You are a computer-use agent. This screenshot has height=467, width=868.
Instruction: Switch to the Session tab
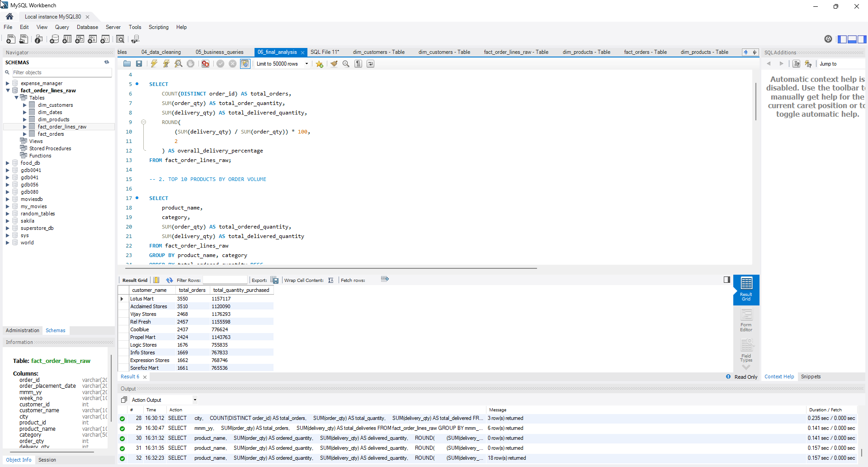(x=47, y=460)
